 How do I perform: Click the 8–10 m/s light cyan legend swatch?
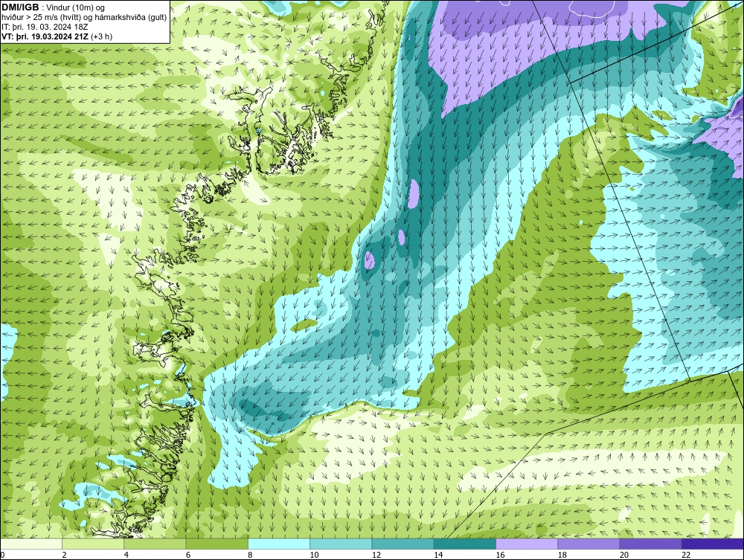tap(279, 544)
